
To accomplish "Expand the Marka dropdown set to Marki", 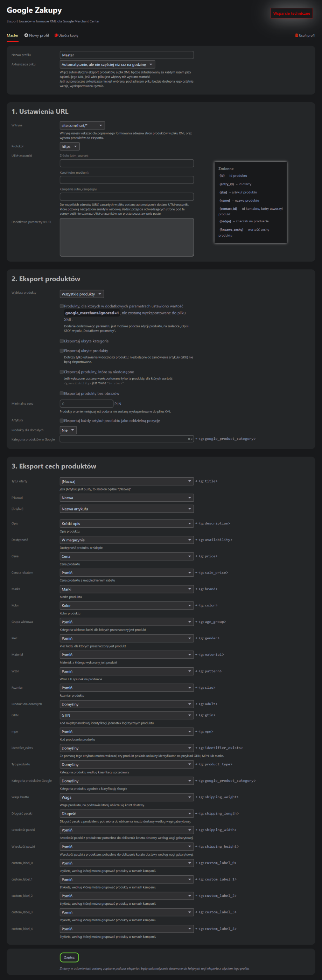I will (127, 589).
